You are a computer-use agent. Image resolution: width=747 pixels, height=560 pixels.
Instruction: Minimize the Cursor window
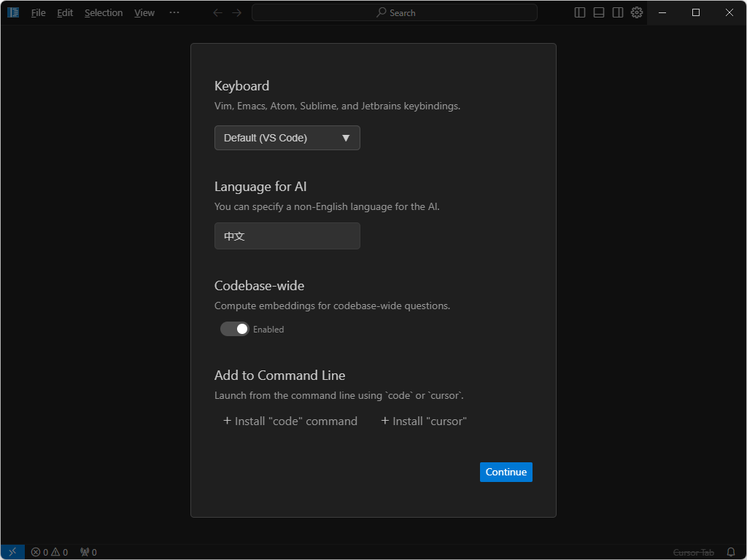(x=662, y=13)
